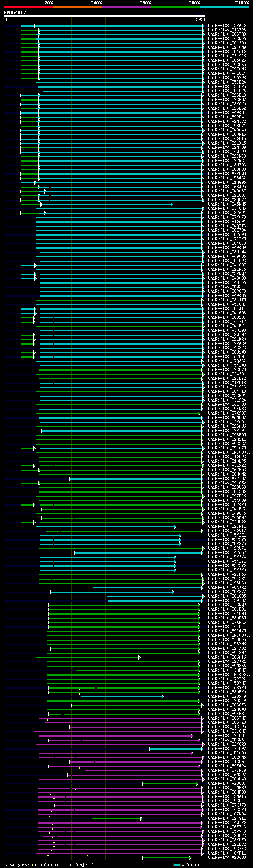Viewport: 253px width, 868px height.
Task: Select hit label UniRef100_P30298
Action: pos(227,331)
